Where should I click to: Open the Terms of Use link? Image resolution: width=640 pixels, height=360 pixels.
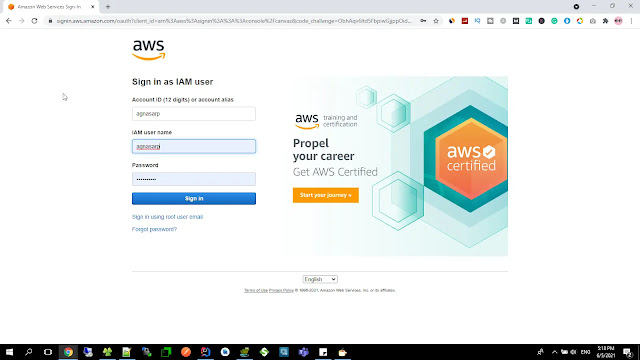(x=256, y=290)
